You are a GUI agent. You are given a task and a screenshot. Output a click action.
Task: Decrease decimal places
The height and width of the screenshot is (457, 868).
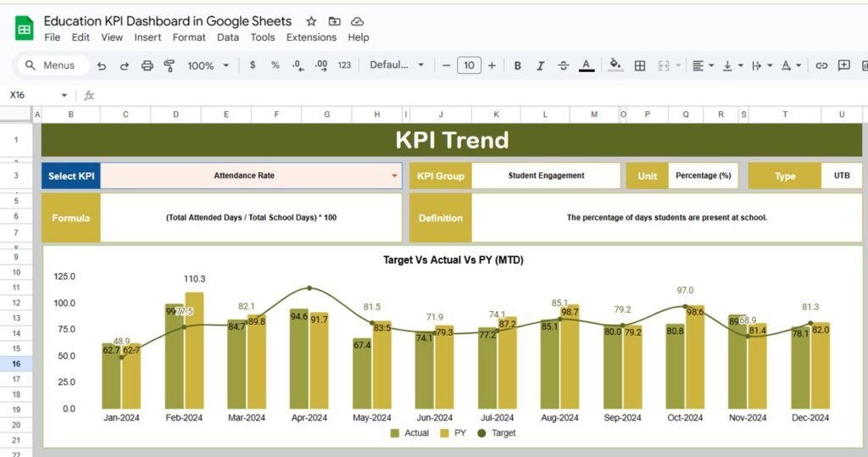coord(298,65)
